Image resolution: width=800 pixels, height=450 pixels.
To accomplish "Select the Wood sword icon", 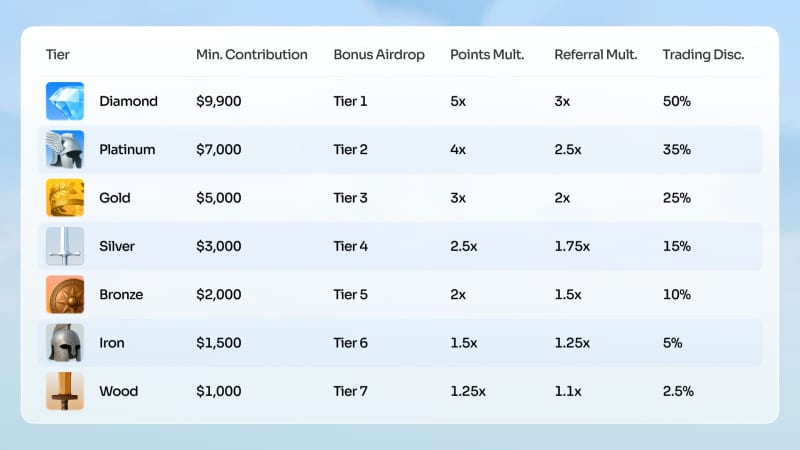I will tap(65, 391).
